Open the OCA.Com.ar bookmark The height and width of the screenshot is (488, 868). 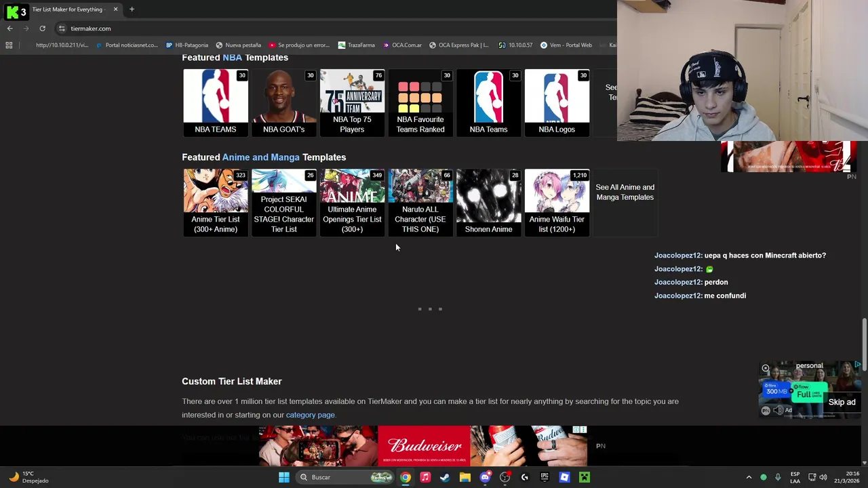[x=401, y=45]
